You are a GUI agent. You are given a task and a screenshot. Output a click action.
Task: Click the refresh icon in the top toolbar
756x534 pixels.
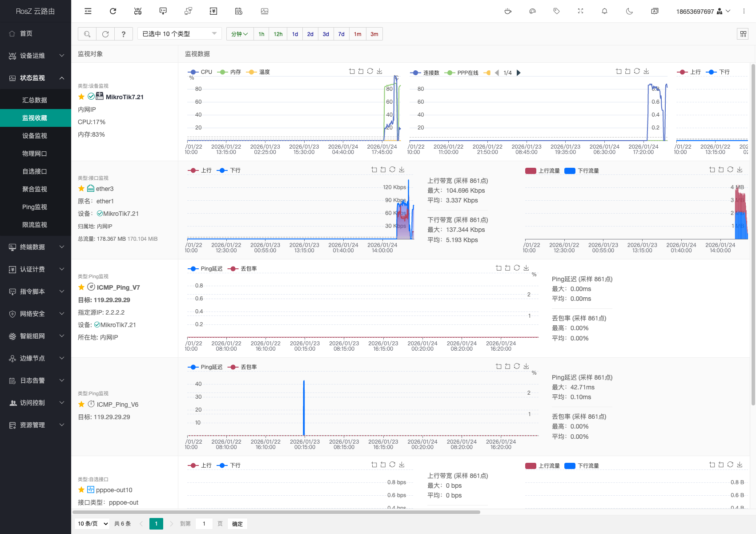(113, 11)
